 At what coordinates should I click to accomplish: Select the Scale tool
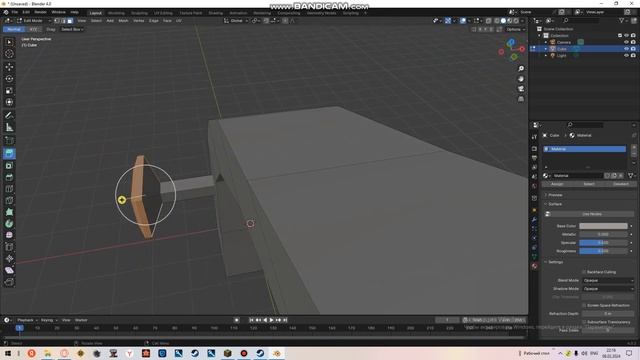pos(9,90)
